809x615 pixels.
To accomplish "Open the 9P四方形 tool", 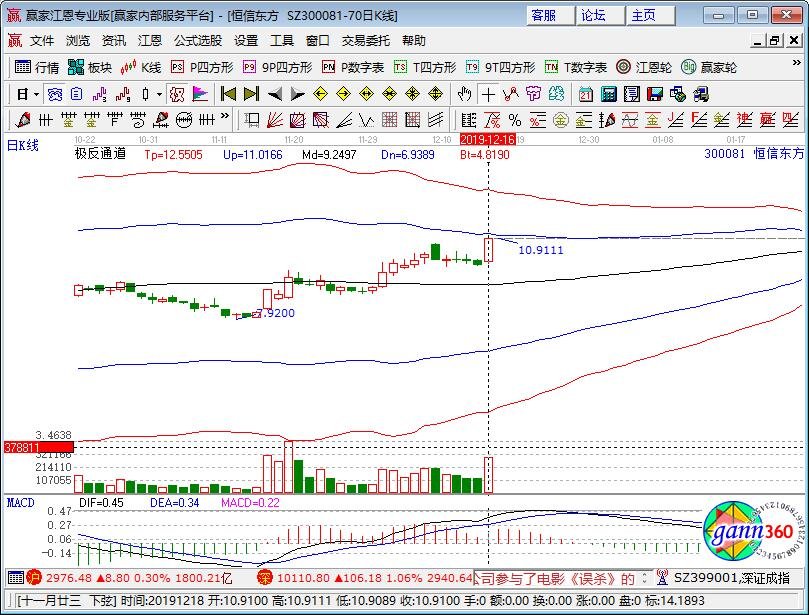I will [278, 67].
